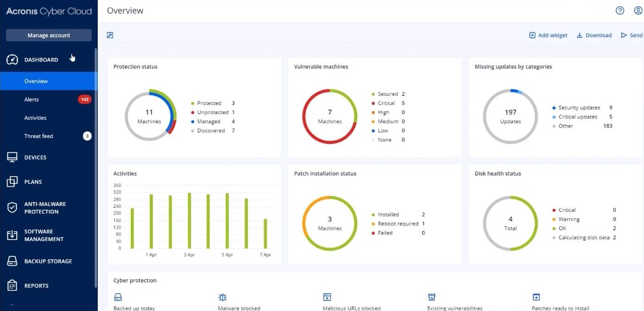
Task: Click the open-in-new-window icon above widgets
Action: click(x=109, y=35)
